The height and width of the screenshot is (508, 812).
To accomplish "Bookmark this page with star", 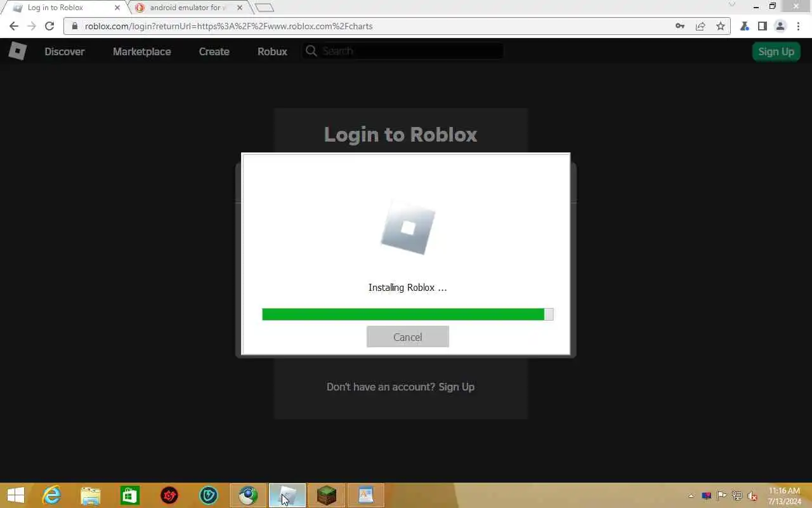I will click(x=721, y=26).
